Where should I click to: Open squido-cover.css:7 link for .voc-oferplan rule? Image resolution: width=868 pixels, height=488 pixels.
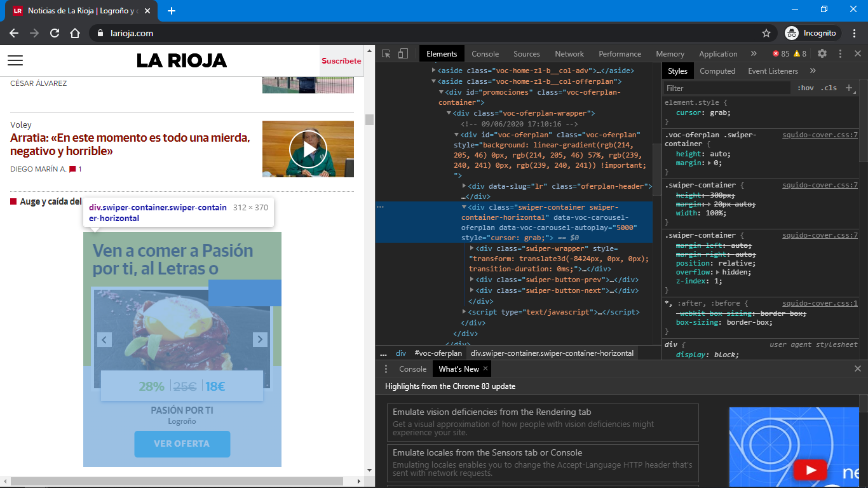pyautogui.click(x=820, y=135)
